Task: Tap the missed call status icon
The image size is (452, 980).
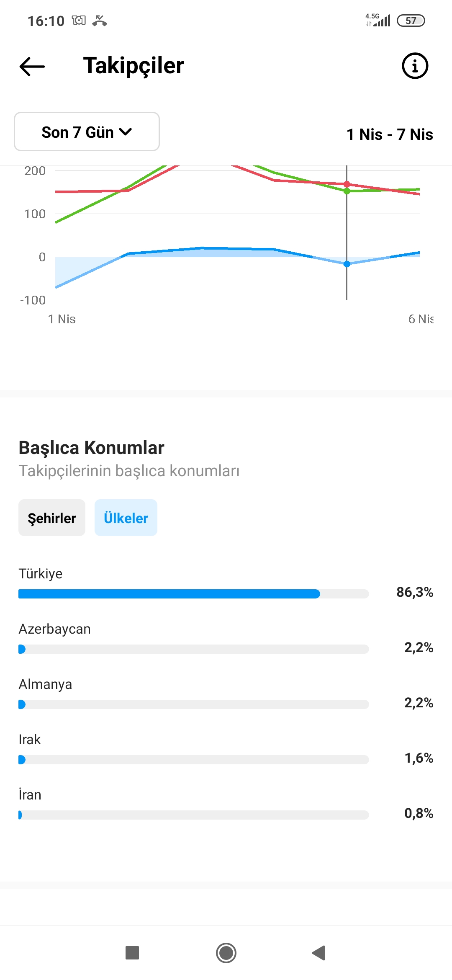Action: (x=100, y=20)
